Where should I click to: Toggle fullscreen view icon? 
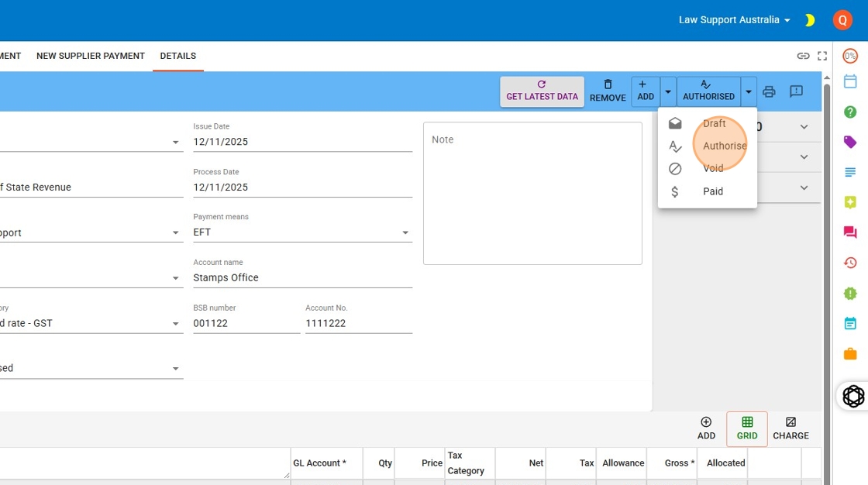click(x=822, y=56)
